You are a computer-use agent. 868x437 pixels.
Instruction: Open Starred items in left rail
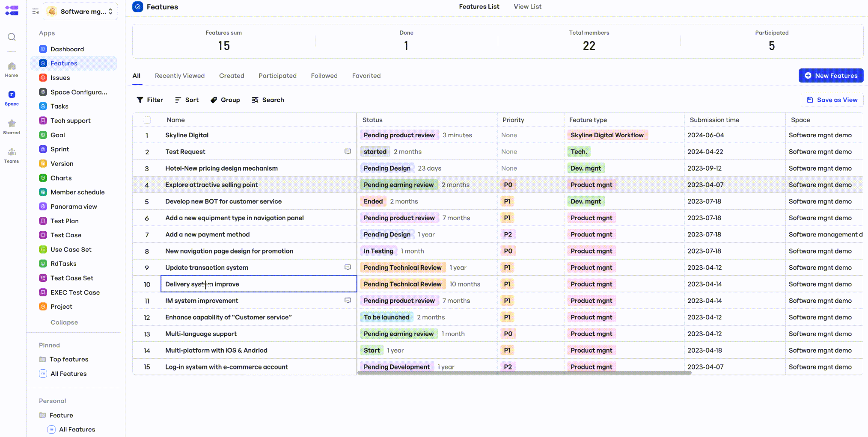[12, 127]
